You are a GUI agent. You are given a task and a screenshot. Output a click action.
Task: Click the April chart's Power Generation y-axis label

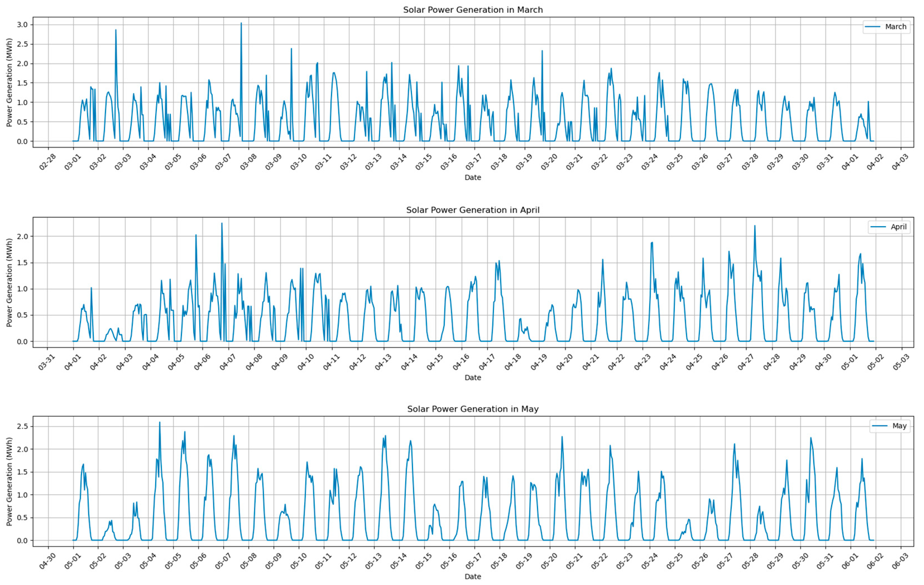click(x=9, y=283)
